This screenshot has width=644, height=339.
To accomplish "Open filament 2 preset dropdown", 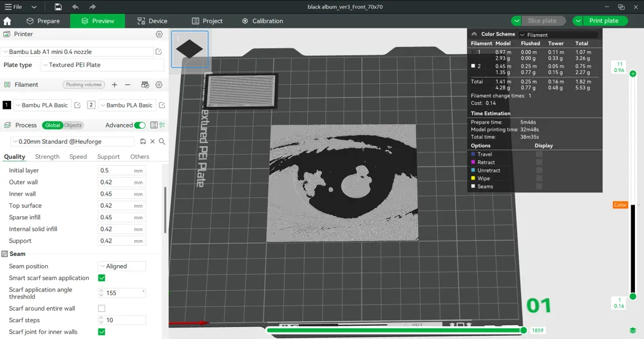I will [127, 105].
